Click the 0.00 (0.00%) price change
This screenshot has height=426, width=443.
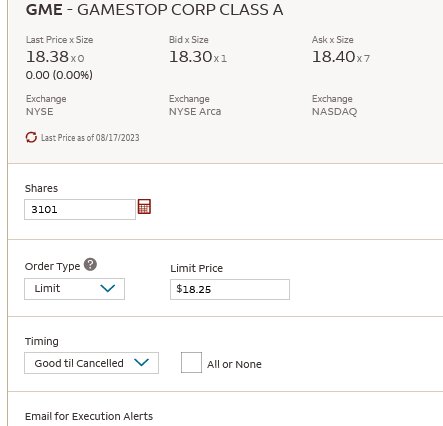(x=59, y=75)
